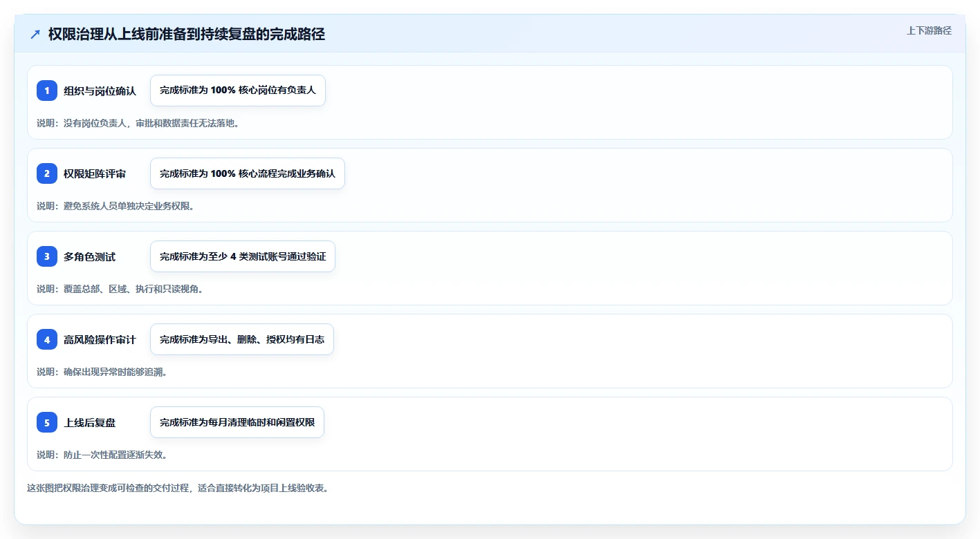This screenshot has width=980, height=539.
Task: Click the 每月清理临时和闲置权限 chip
Action: point(237,422)
